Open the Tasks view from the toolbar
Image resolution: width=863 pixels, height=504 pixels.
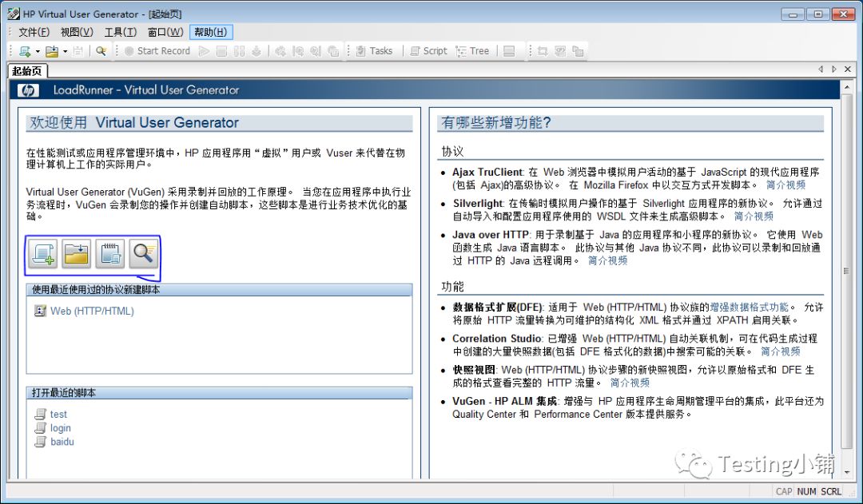click(x=374, y=51)
